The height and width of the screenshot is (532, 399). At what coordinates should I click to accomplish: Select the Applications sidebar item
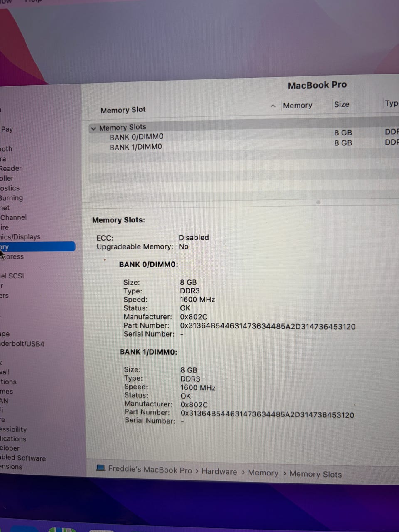(x=13, y=439)
